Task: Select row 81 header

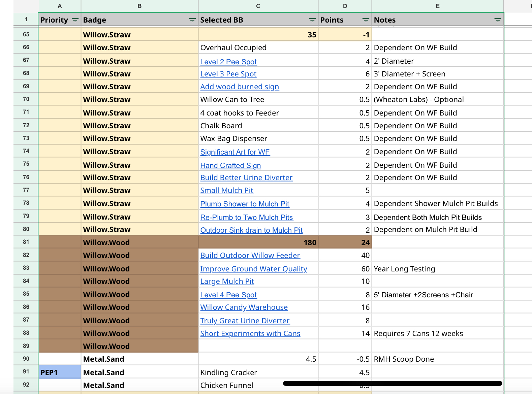Action: pos(26,242)
